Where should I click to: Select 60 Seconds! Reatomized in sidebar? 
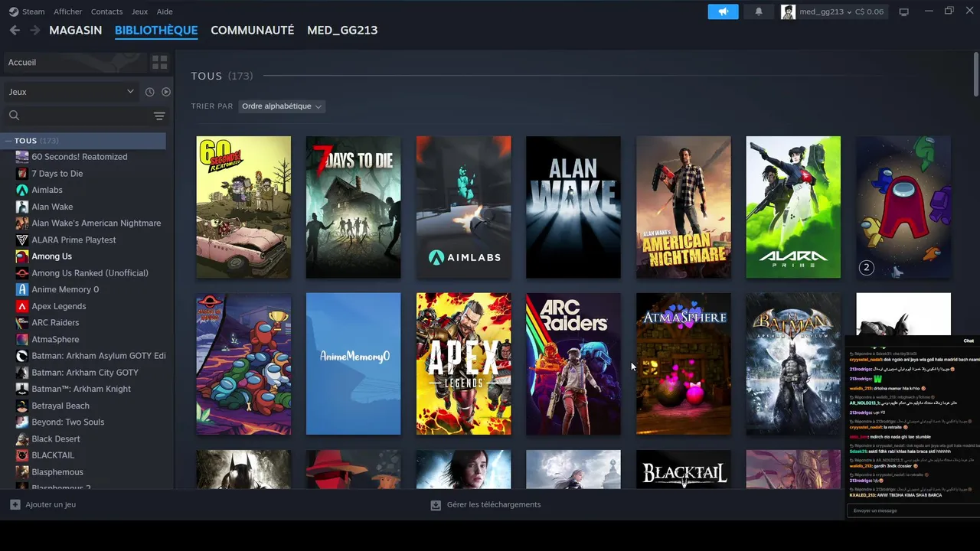(80, 157)
